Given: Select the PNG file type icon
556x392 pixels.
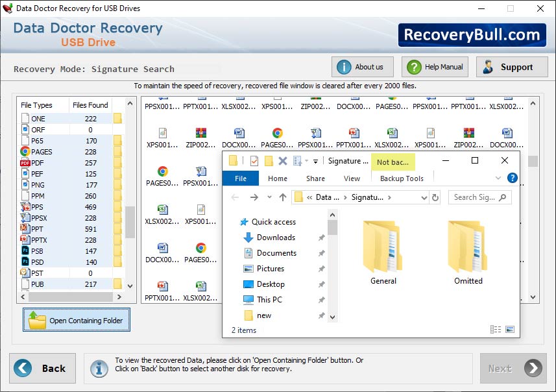Looking at the screenshot, I should point(25,184).
